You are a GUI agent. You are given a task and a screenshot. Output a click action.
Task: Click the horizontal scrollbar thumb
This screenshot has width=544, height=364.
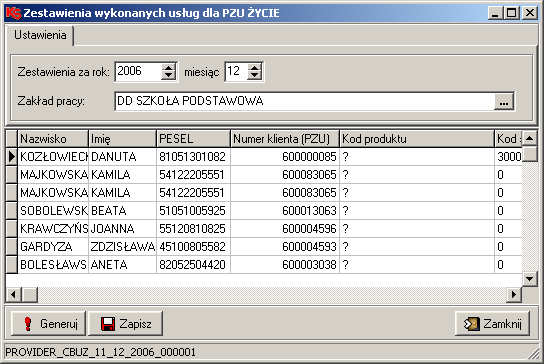[x=30, y=295]
